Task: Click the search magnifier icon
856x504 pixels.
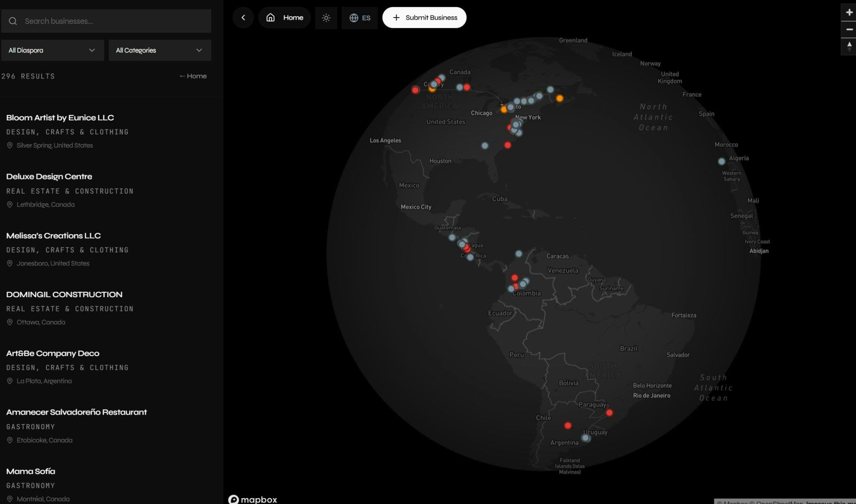Action: point(13,20)
